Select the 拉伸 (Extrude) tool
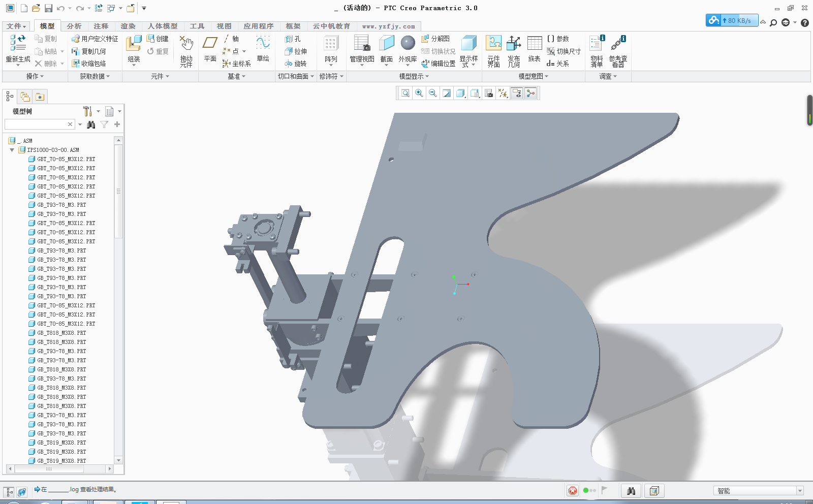 point(297,51)
